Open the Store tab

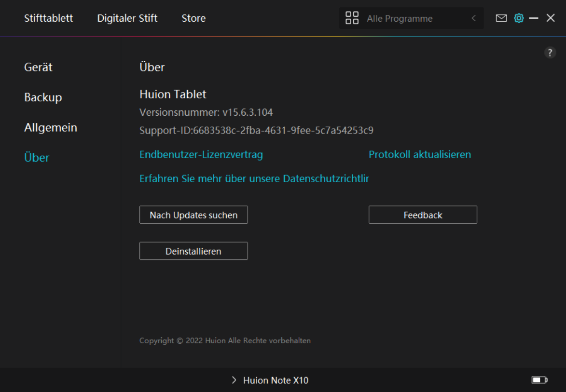[x=193, y=18]
